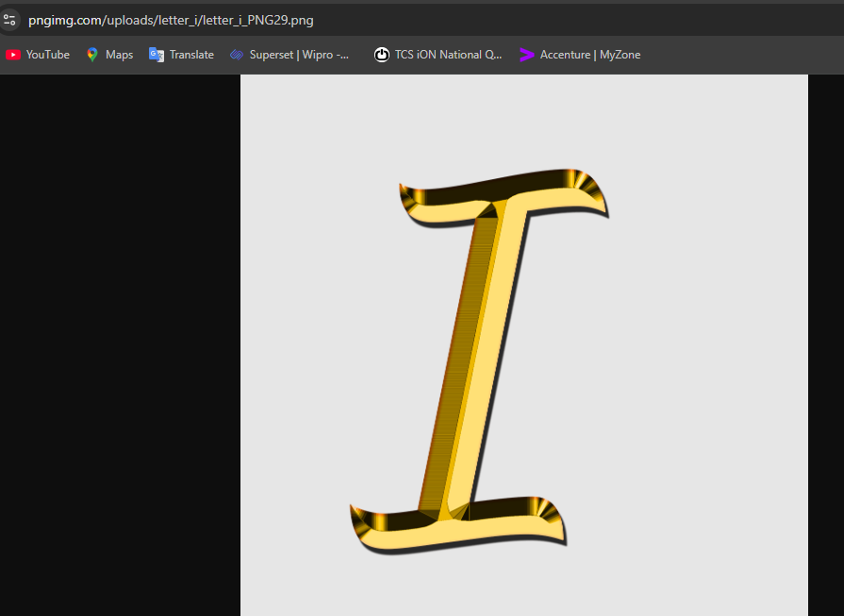Click the TCS iON power-symbol icon
The image size is (844, 616).
382,55
